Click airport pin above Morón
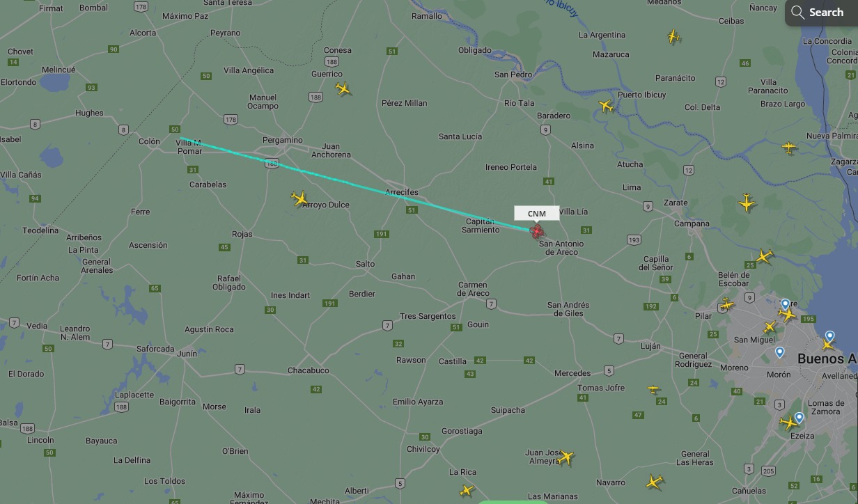The image size is (858, 504). tap(780, 352)
